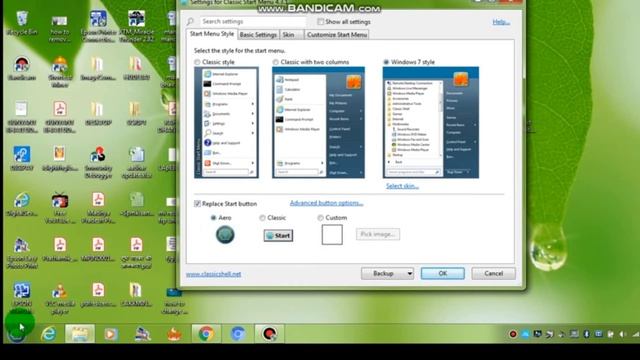Open the blue Chromium taskbar icon
Screen dimensions: 640x360
[238, 333]
